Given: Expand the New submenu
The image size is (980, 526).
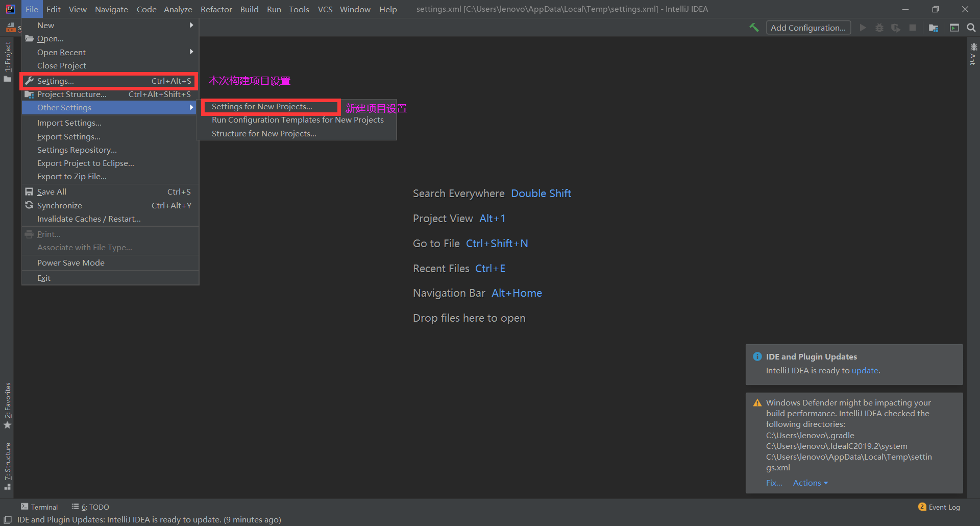Looking at the screenshot, I should coord(110,25).
